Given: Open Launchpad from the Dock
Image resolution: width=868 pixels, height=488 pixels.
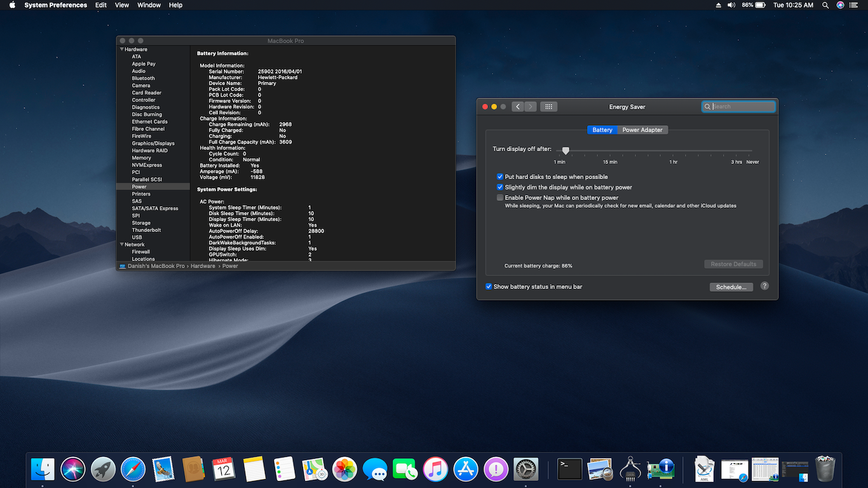Looking at the screenshot, I should [103, 469].
